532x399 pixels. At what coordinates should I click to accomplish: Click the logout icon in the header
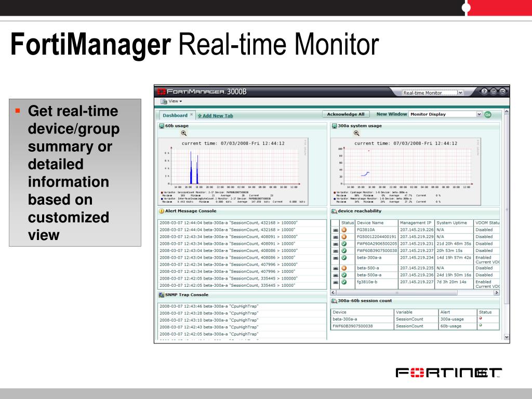point(502,91)
